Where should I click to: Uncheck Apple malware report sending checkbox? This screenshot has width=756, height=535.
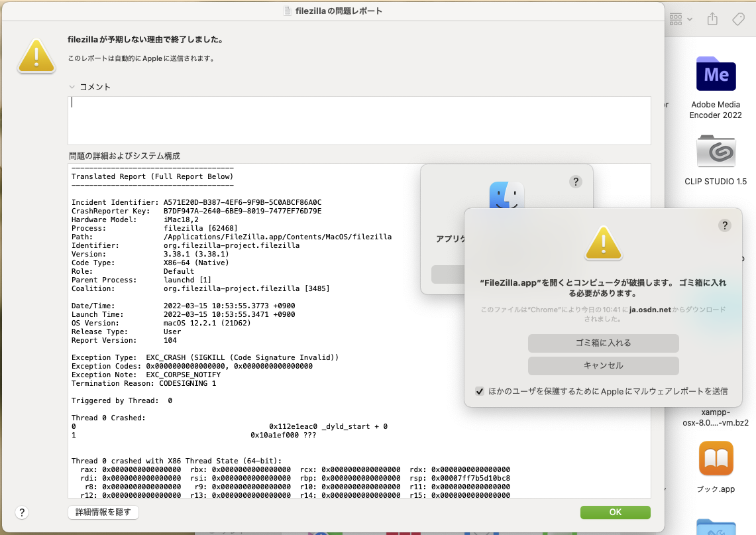(x=479, y=391)
